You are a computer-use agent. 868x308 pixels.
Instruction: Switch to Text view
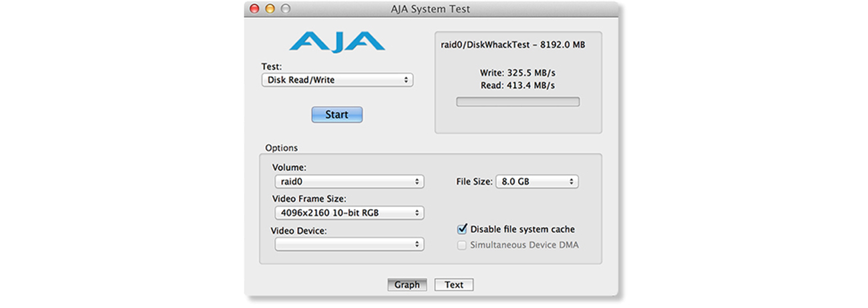(x=454, y=285)
